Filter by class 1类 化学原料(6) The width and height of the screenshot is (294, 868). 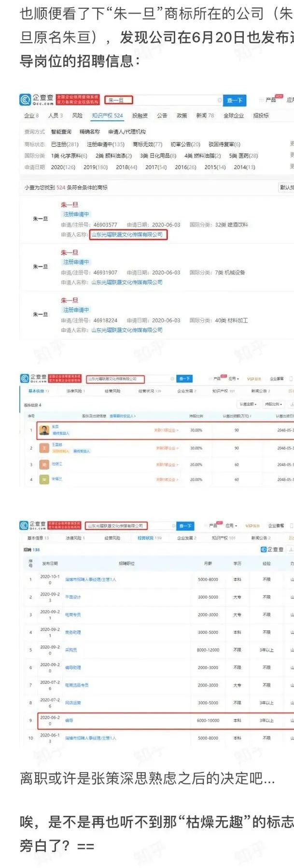click(69, 156)
